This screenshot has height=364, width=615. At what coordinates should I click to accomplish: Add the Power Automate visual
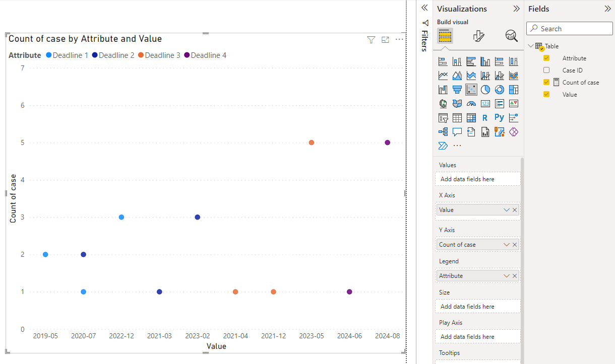pos(443,146)
